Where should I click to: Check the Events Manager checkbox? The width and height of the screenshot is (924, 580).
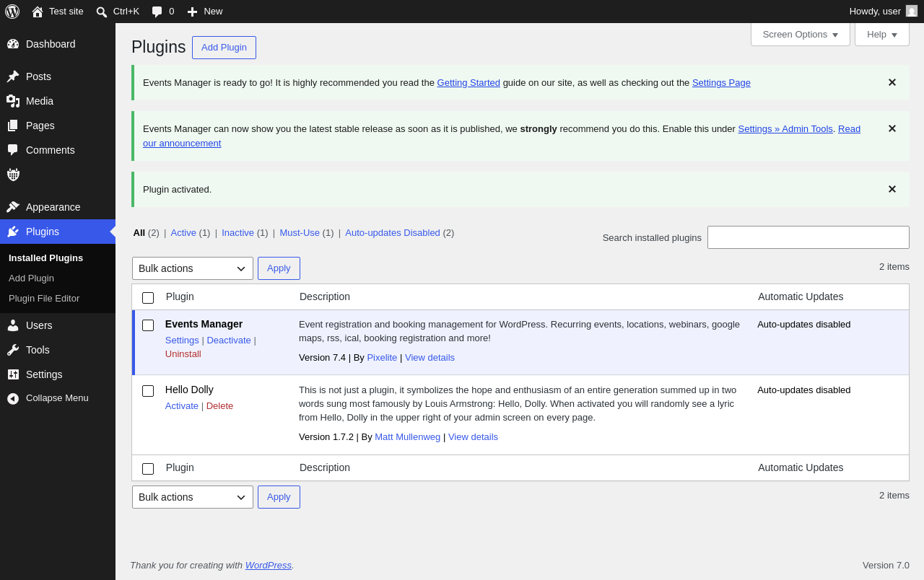point(148,325)
